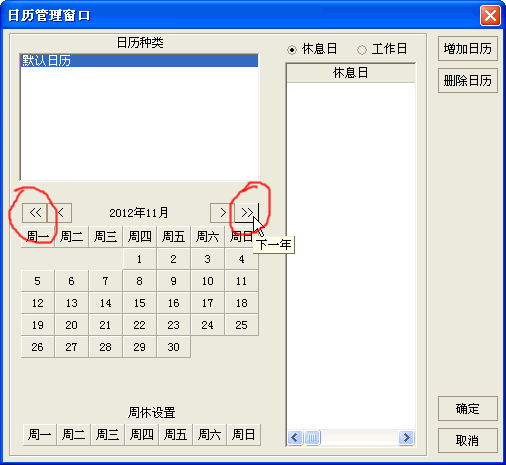Click the horizontal scrollbar left arrow

click(295, 437)
